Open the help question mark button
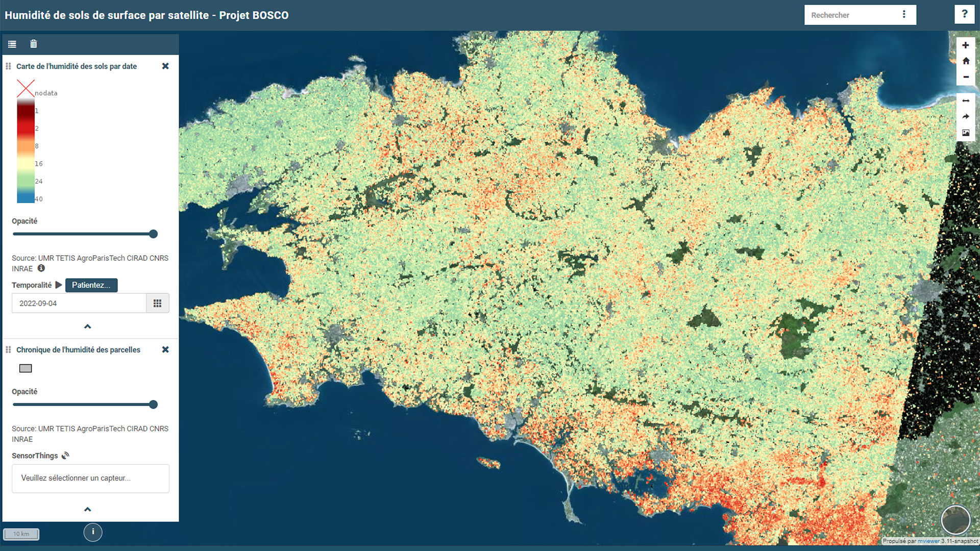Image resolution: width=980 pixels, height=551 pixels. tap(964, 14)
